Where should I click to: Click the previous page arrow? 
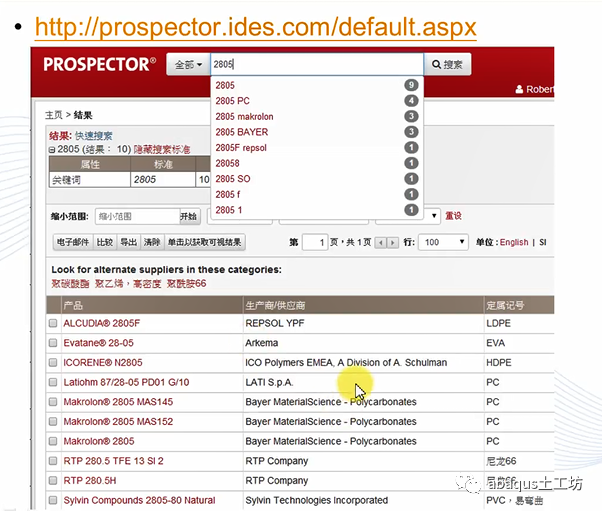click(x=380, y=243)
